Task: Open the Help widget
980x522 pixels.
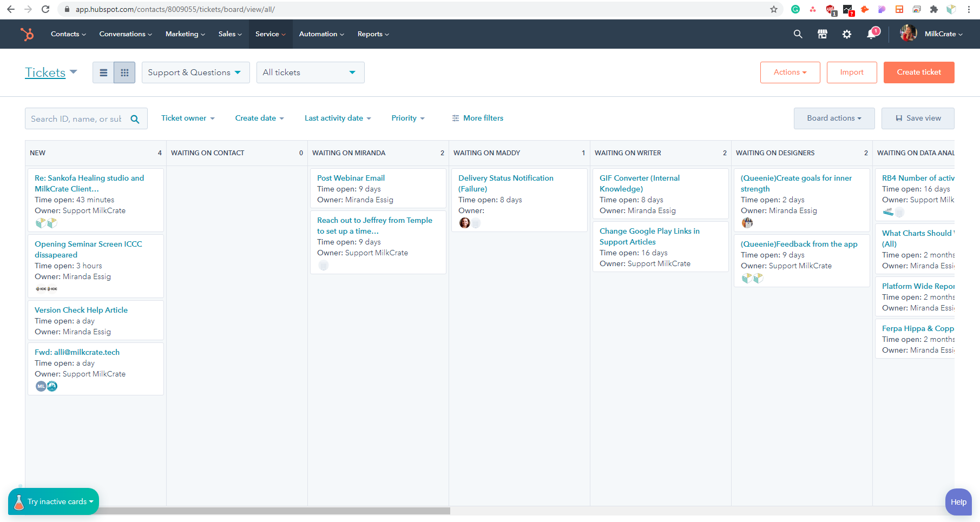Action: (958, 502)
